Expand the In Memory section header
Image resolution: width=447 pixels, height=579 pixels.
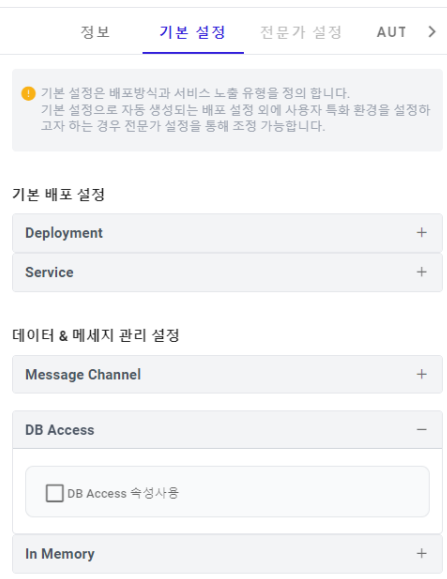point(227,554)
